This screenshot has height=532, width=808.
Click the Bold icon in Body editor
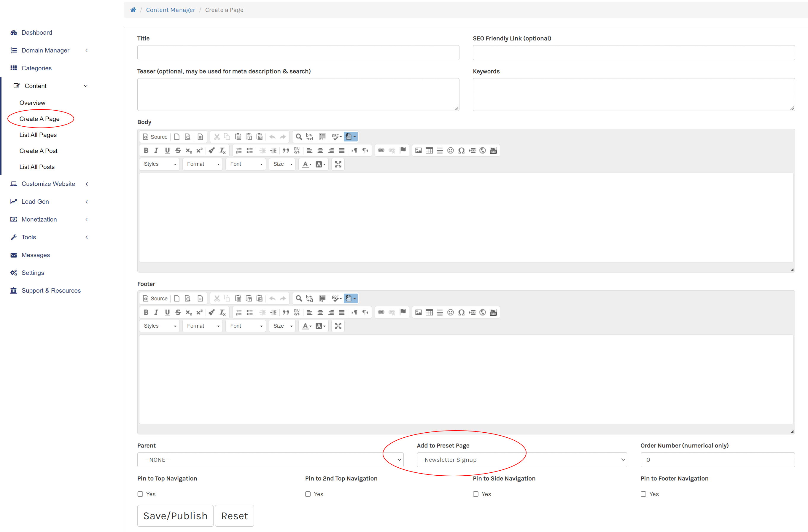pyautogui.click(x=146, y=150)
